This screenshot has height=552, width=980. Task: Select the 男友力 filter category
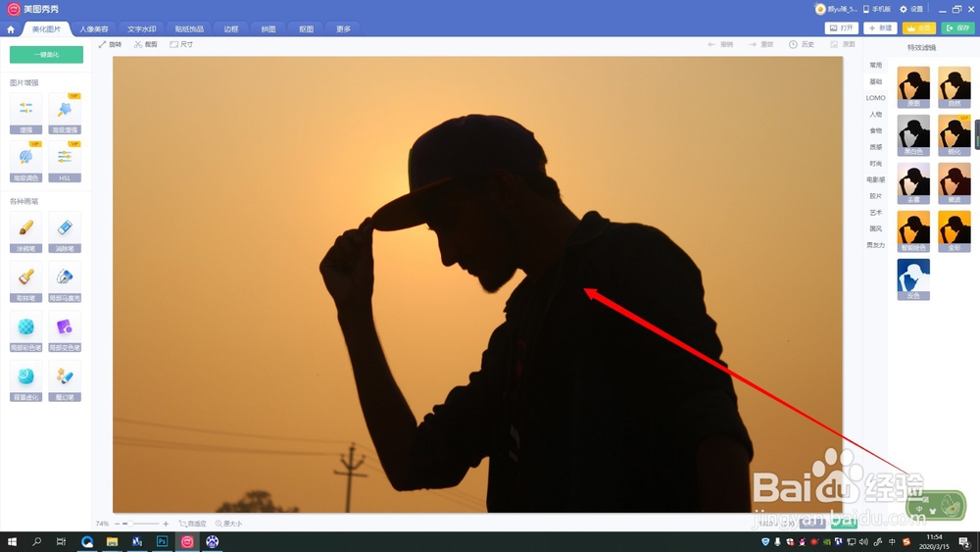(x=875, y=244)
